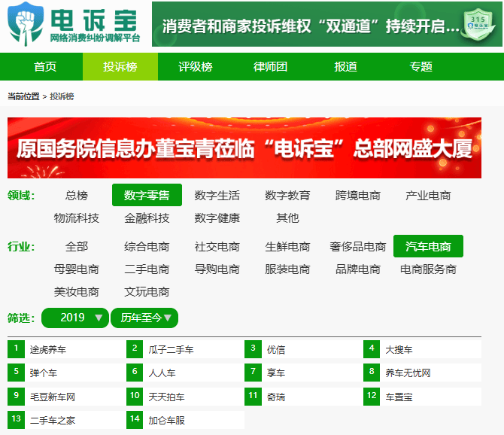
Task: Open the 毛豆新车网 ranking entry
Action: (x=53, y=397)
